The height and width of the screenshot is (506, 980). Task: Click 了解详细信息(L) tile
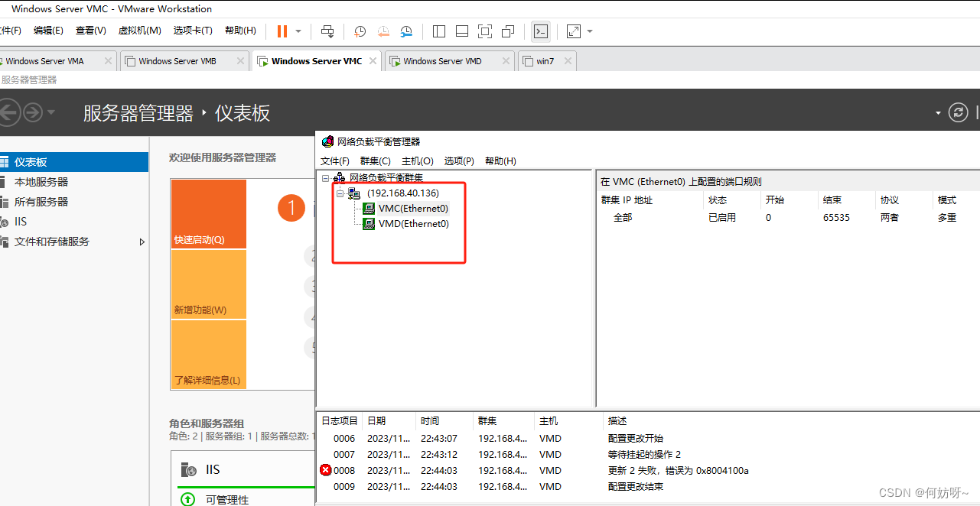[208, 355]
